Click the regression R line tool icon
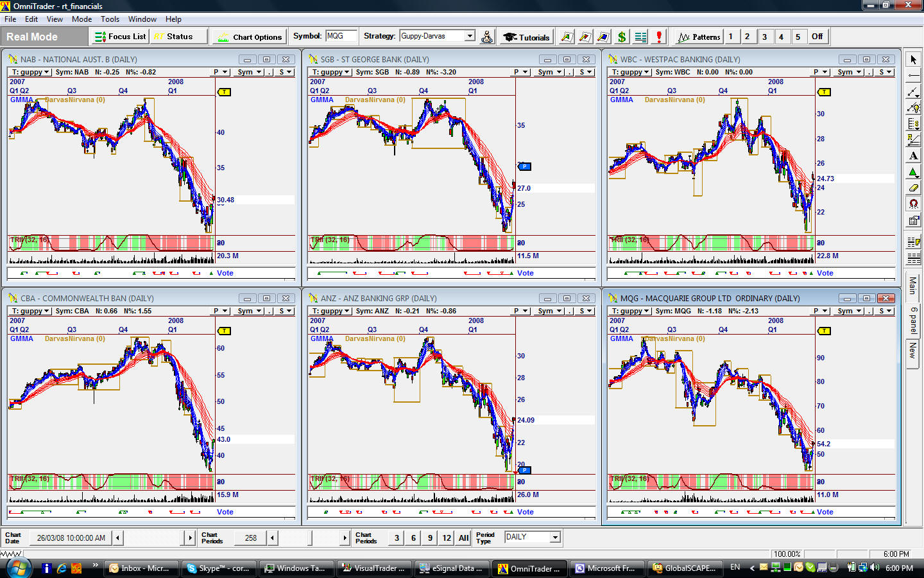This screenshot has height=578, width=924. (913, 140)
